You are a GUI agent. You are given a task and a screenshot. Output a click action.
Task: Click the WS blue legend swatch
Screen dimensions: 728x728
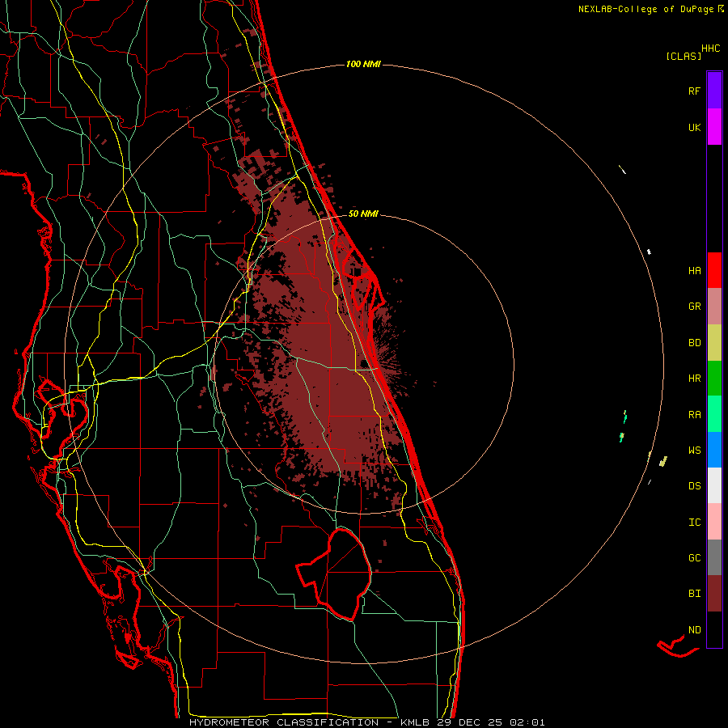(x=714, y=450)
